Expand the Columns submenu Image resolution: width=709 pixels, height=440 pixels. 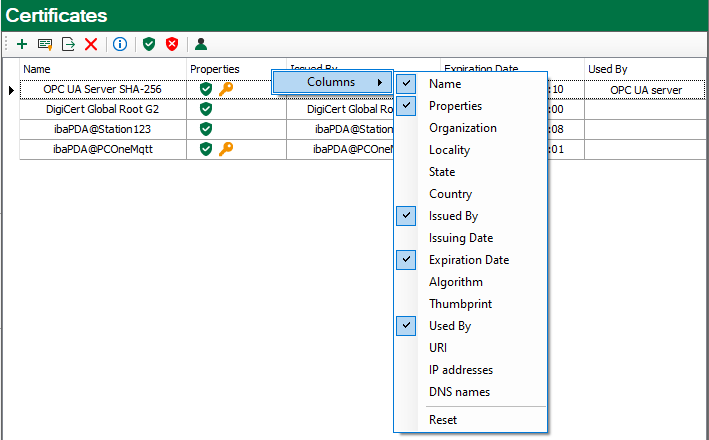click(332, 82)
